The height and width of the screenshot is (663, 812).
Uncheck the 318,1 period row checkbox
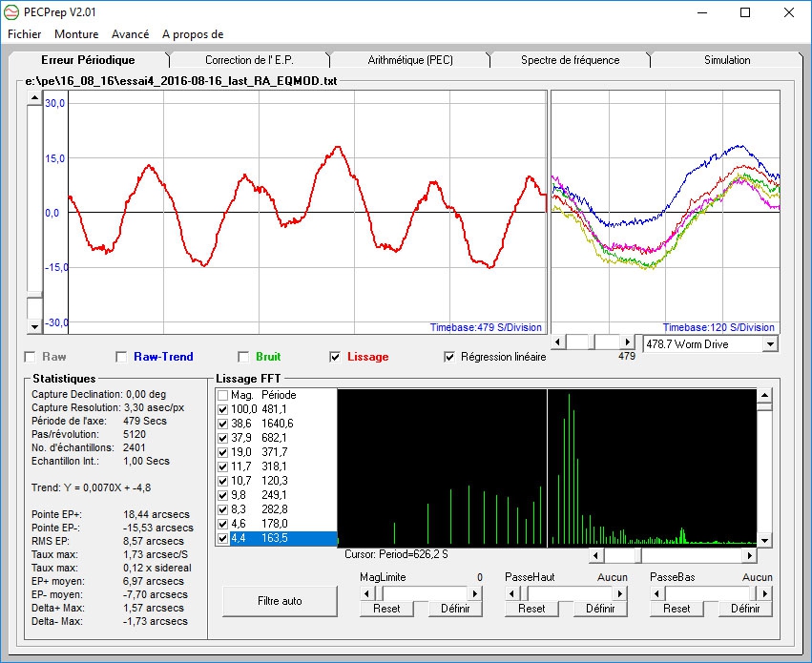(x=222, y=466)
